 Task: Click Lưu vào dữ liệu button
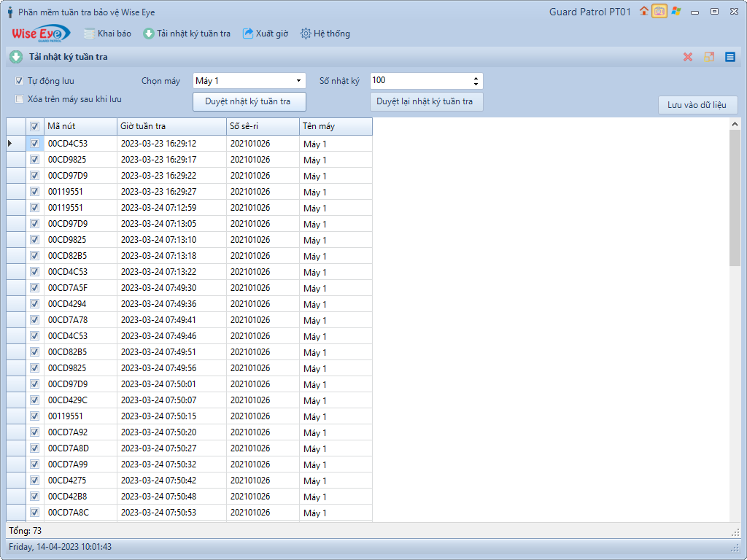(x=697, y=105)
